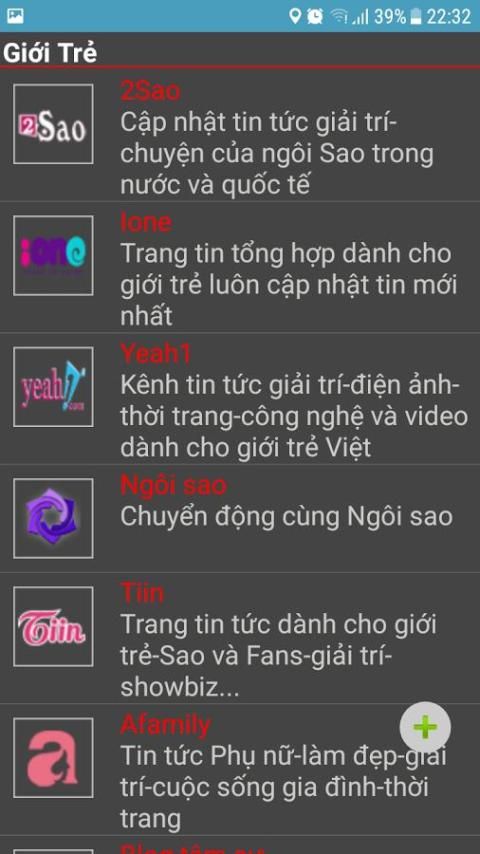Open 'Chuyển động cùng Ngôi sao' description
This screenshot has width=480, height=854.
[287, 517]
